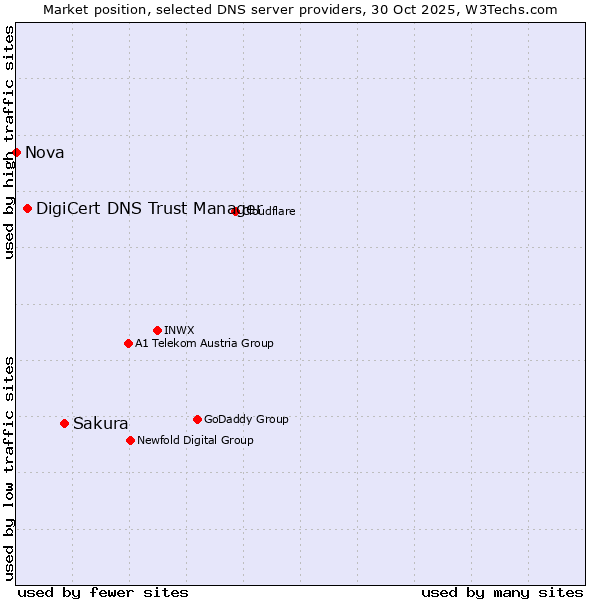The height and width of the screenshot is (600, 600).
Task: Click the 'used by fewer sites' axis label
Action: 103,592
